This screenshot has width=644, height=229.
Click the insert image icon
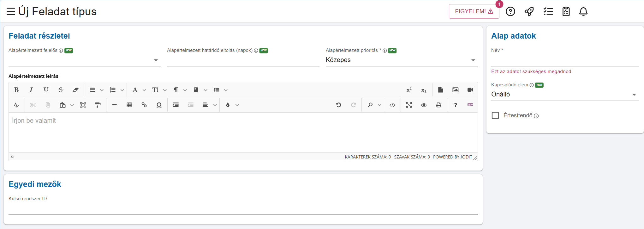pyautogui.click(x=455, y=90)
